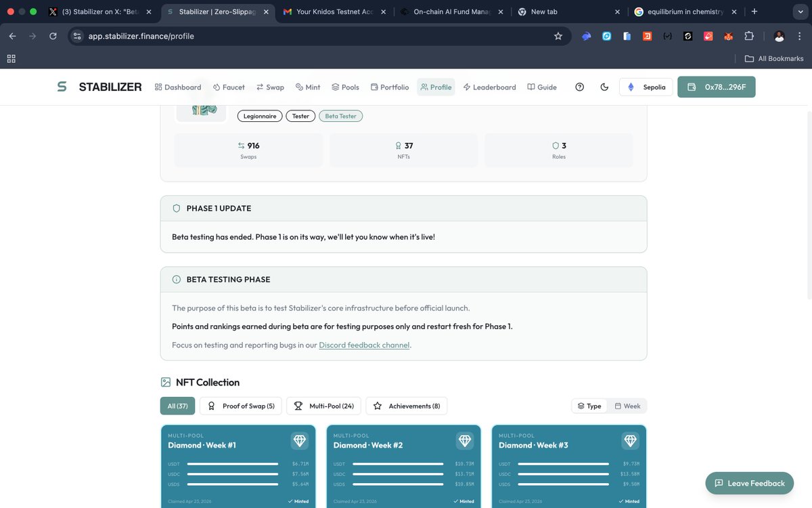This screenshot has width=812, height=508.
Task: Select the Profile nav item
Action: pyautogui.click(x=436, y=87)
